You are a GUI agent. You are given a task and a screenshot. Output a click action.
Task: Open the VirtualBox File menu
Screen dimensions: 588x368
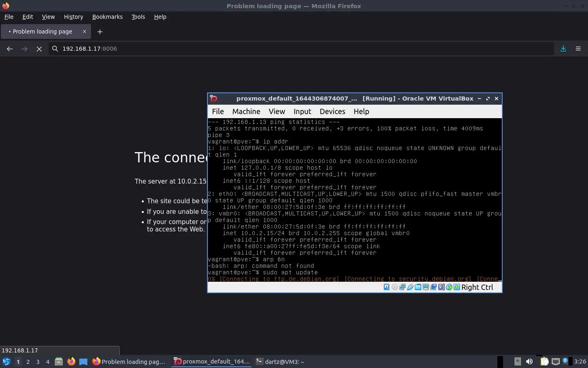click(218, 111)
